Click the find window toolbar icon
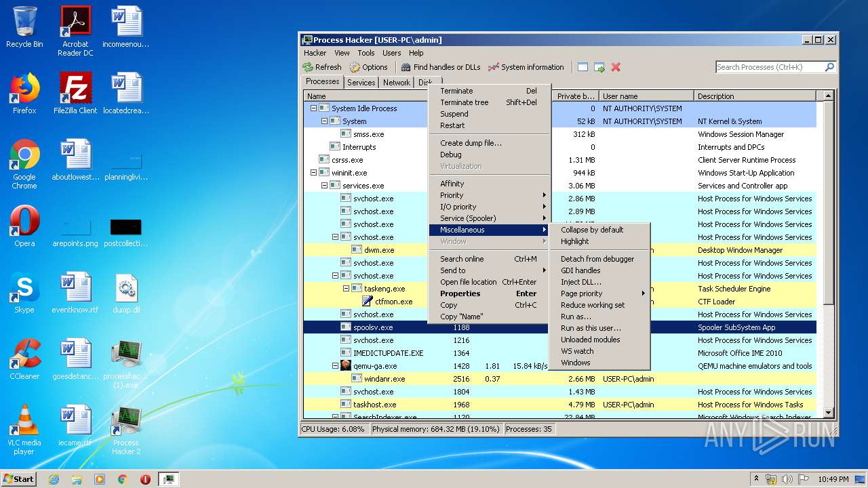Viewport: 868px width, 488px height. (x=583, y=67)
